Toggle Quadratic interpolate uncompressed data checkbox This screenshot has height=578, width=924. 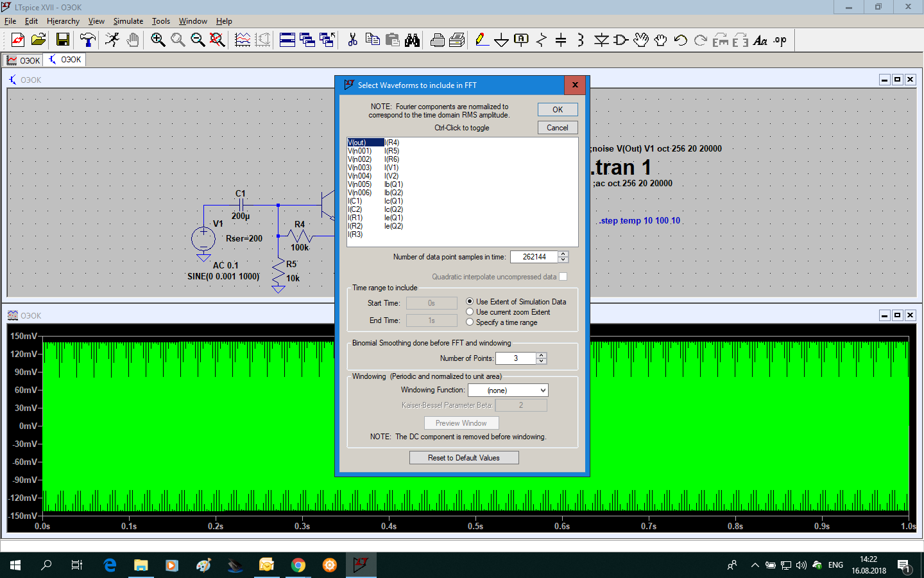click(x=563, y=277)
